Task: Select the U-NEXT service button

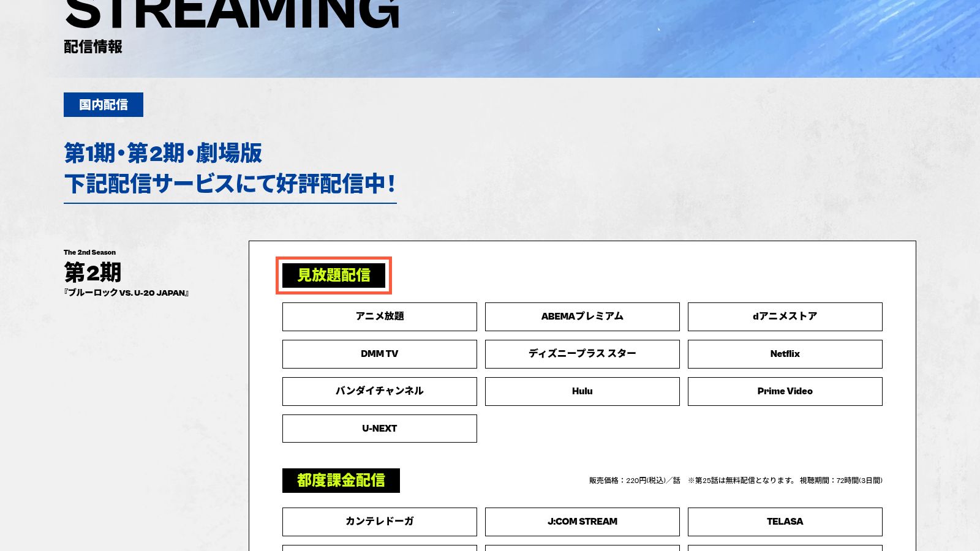Action: (x=379, y=429)
